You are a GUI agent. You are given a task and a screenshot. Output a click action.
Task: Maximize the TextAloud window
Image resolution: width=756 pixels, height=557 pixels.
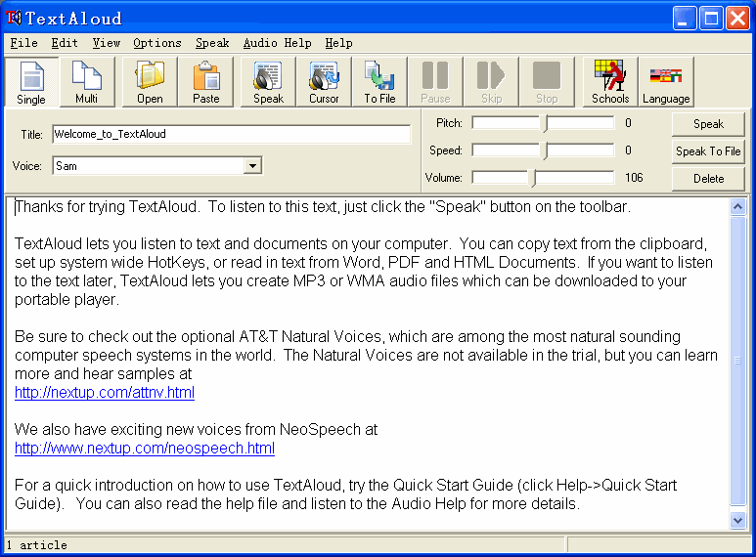[x=711, y=19]
